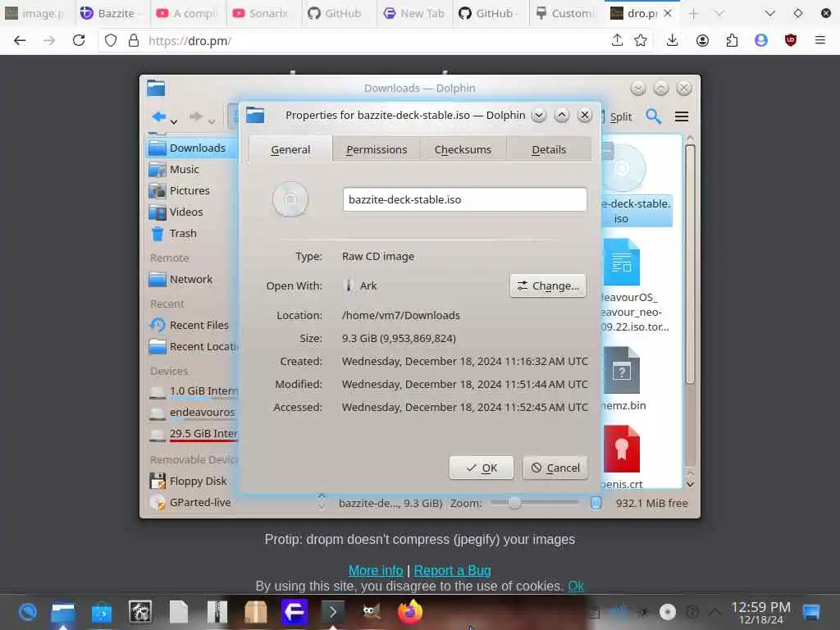Open GParted-live removable device
Image resolution: width=840 pixels, height=630 pixels.
coord(192,503)
